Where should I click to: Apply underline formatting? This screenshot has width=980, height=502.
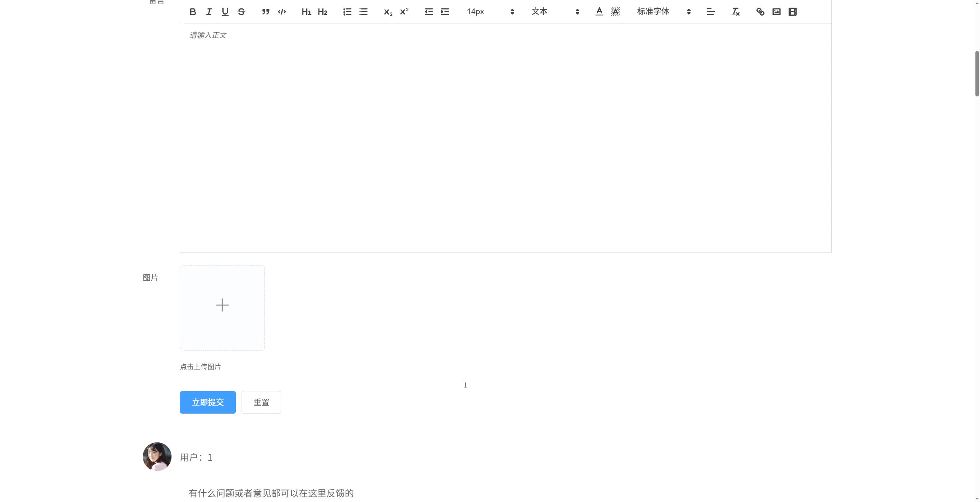tap(225, 12)
